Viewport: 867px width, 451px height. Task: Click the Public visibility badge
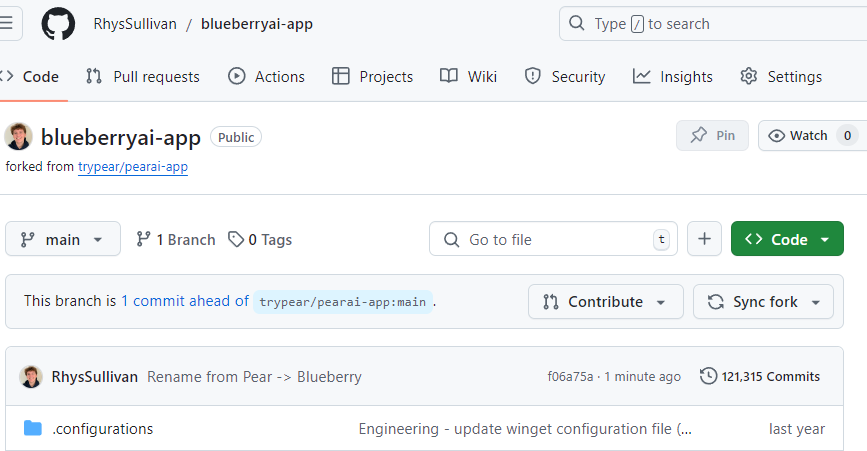click(x=236, y=137)
